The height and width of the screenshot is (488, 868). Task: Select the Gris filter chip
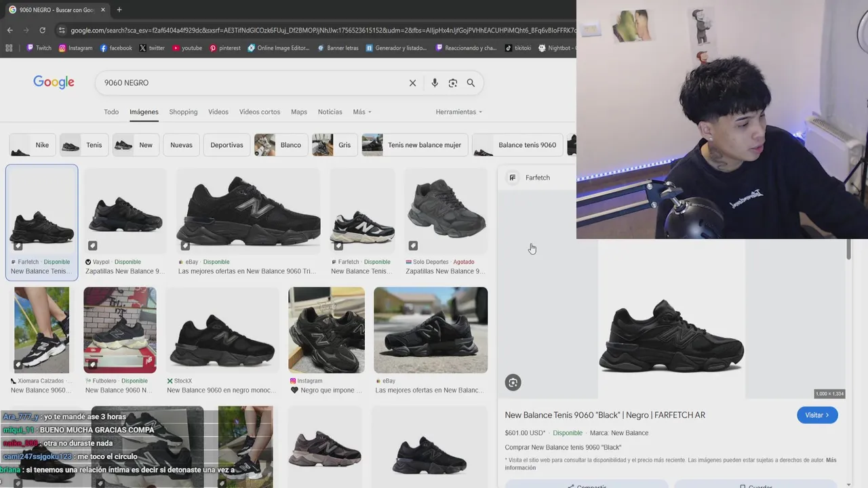coord(334,145)
